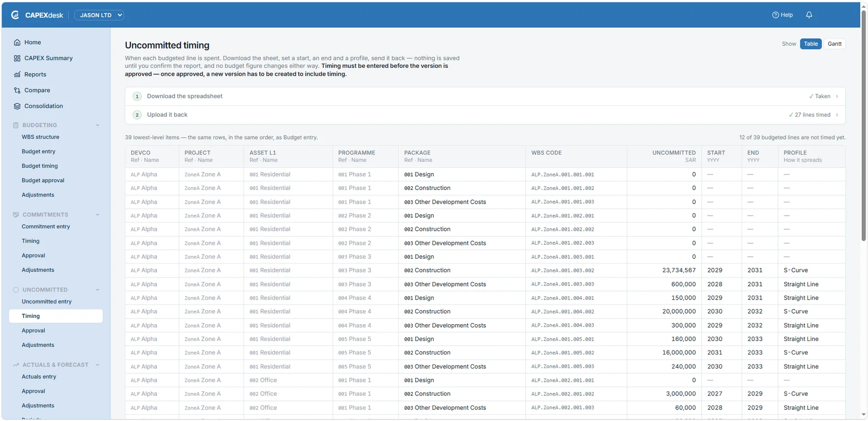Click the CAPEX Summary grid icon
This screenshot has width=868, height=421.
pos(17,58)
